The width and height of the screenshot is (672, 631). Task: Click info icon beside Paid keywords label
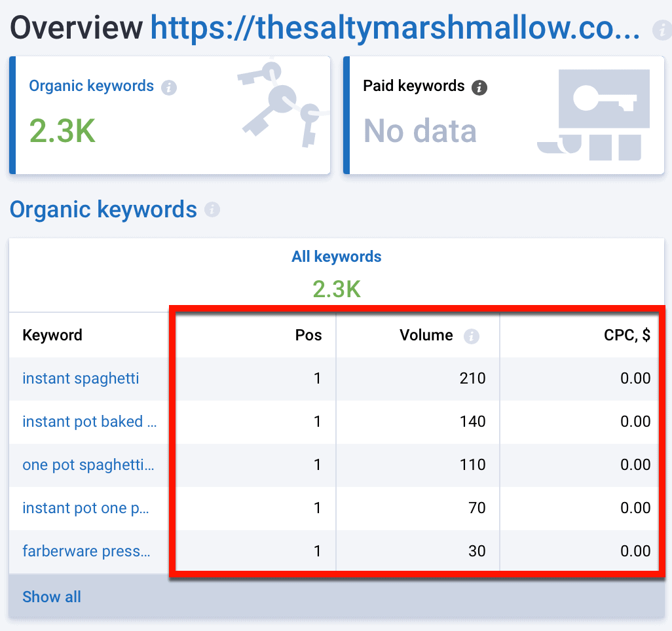pos(479,86)
